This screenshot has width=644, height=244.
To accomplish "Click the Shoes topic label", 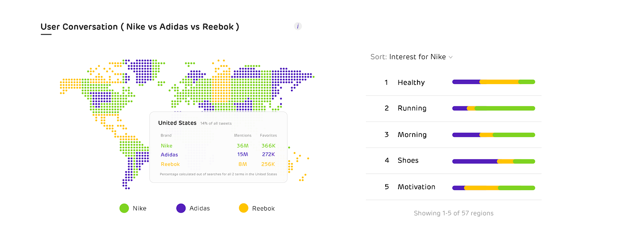I will [408, 160].
